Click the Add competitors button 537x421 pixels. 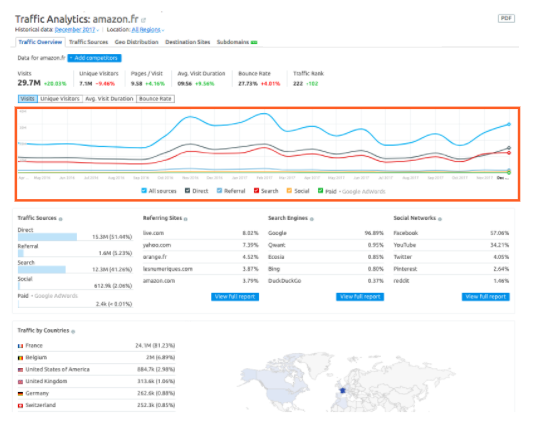[x=94, y=58]
